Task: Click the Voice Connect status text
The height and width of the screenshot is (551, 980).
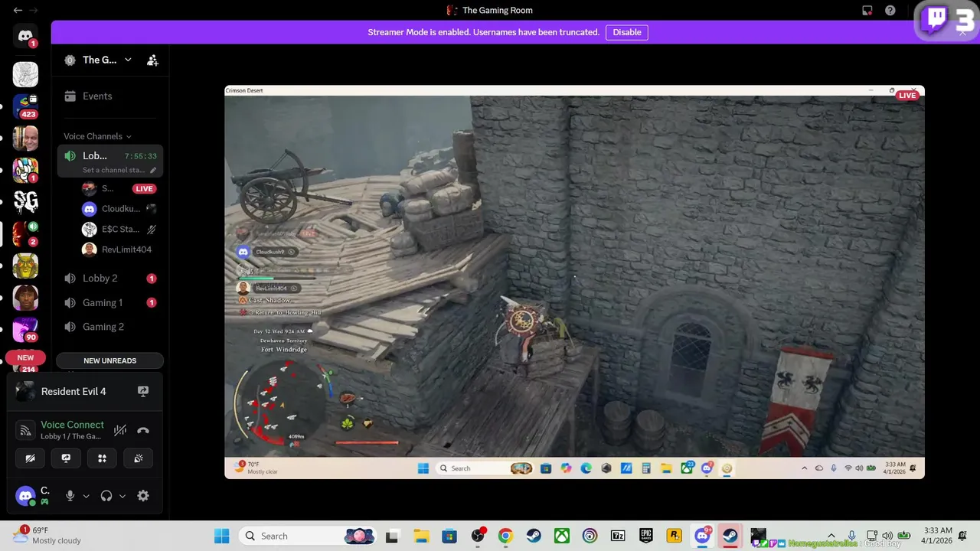Action: pyautogui.click(x=72, y=425)
